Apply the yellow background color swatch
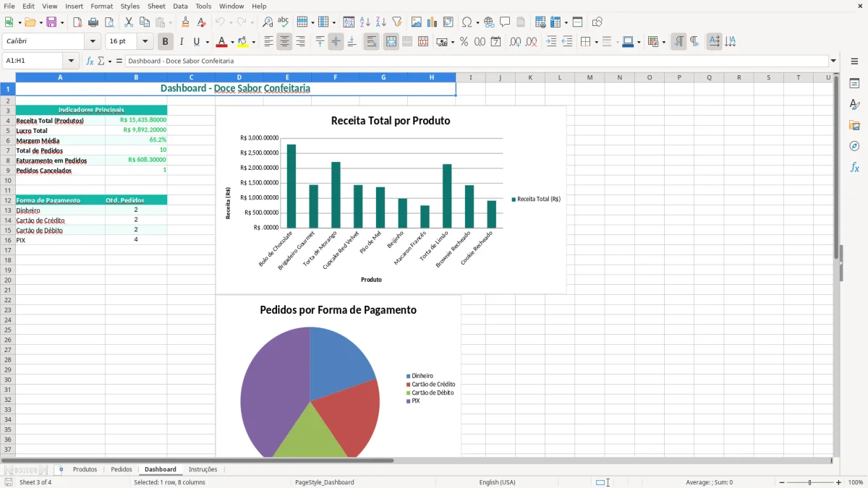Viewport: 868px width, 488px height. (243, 42)
